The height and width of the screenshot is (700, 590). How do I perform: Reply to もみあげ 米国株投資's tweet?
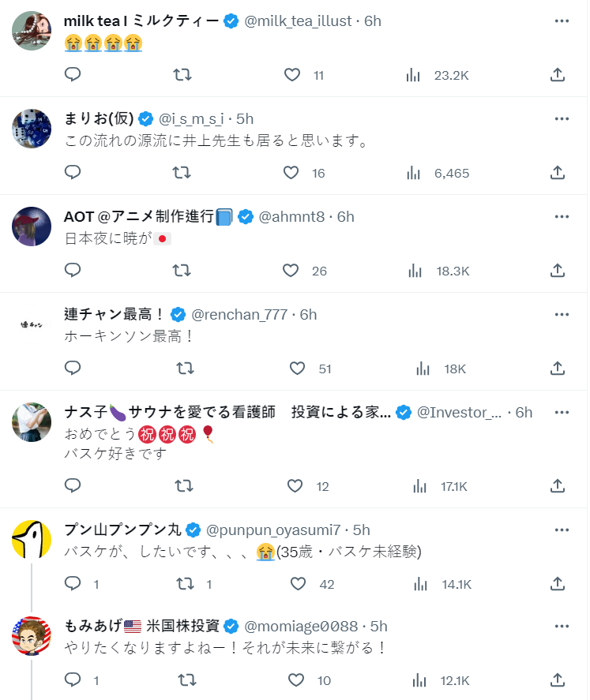pos(73,680)
